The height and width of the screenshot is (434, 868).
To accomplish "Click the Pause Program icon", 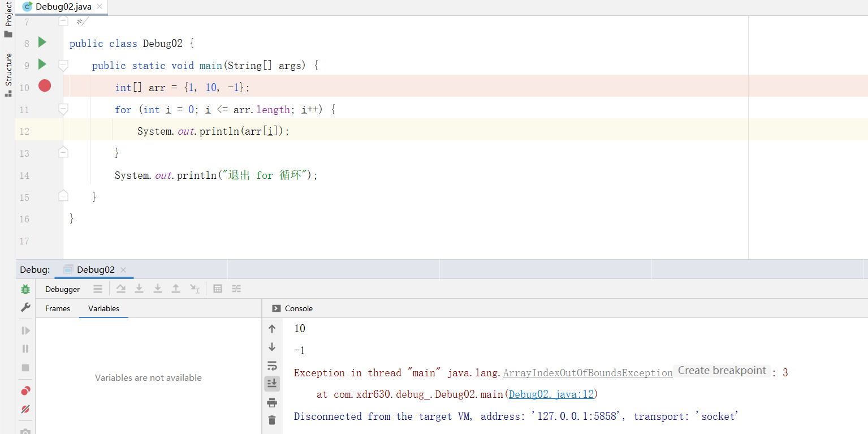I will (x=25, y=349).
